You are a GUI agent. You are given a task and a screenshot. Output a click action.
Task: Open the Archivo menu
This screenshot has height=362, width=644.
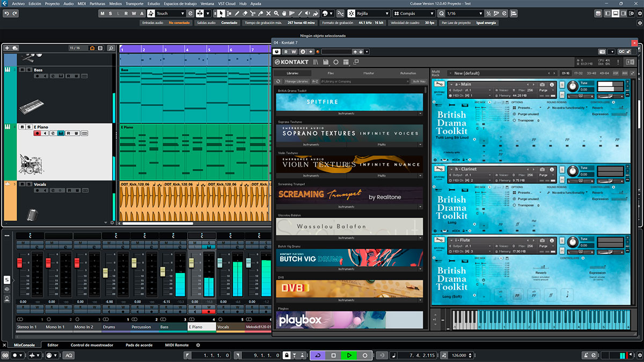click(x=18, y=3)
